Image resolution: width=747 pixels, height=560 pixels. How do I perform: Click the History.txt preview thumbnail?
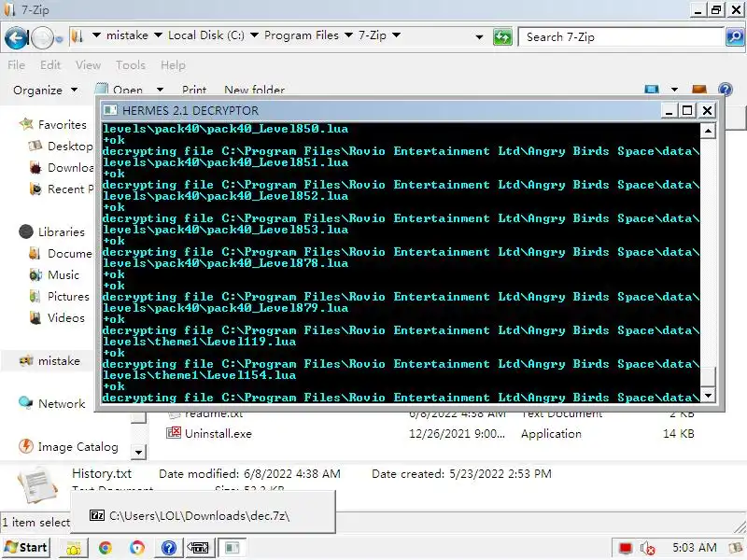coord(37,484)
